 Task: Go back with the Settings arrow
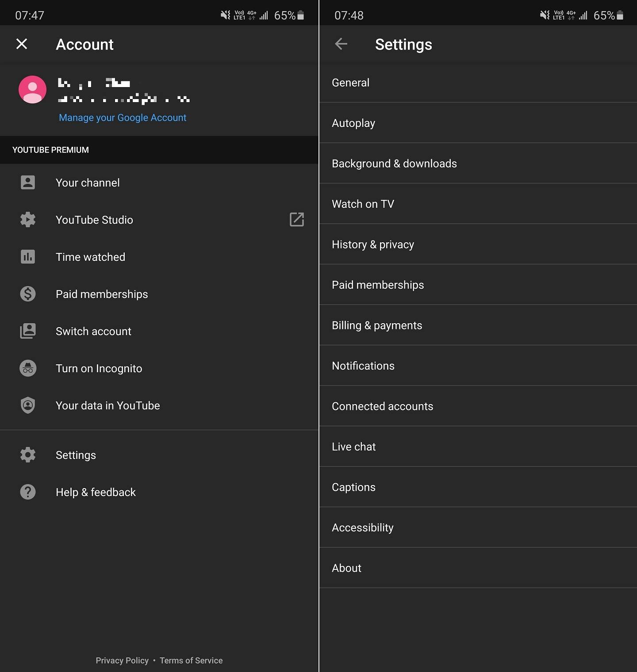point(341,44)
